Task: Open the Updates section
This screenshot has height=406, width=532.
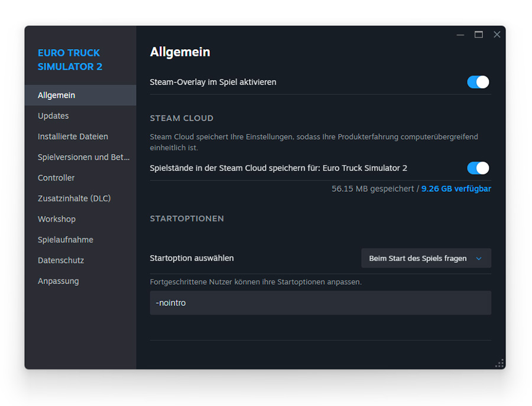Action: (x=80, y=116)
